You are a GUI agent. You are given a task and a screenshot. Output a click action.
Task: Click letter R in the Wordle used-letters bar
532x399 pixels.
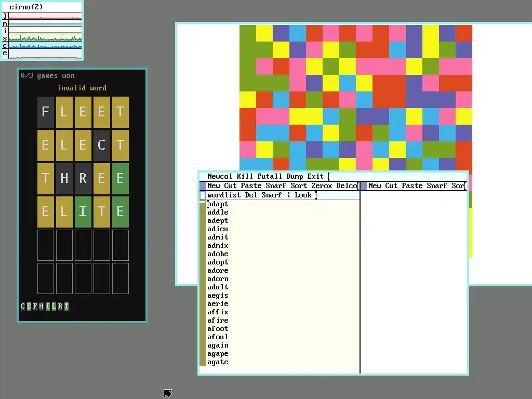coord(60,307)
